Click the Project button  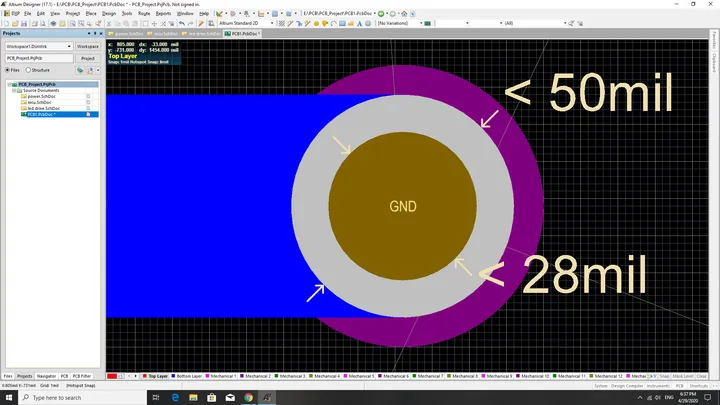(x=88, y=58)
